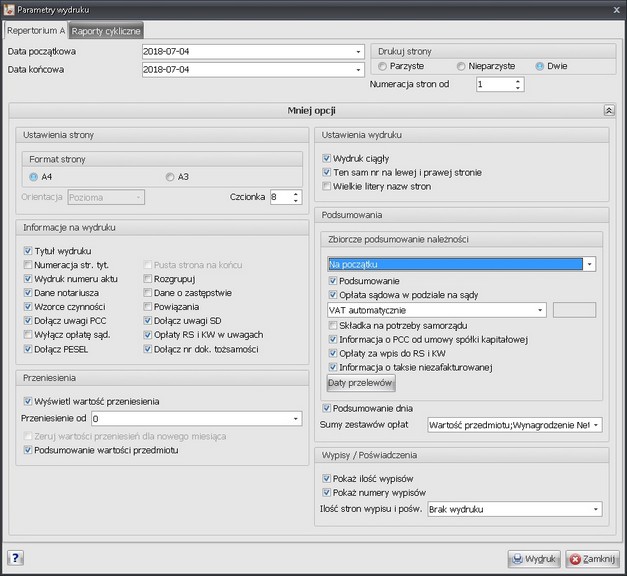Select the Repertorium A tab
The image size is (627, 576).
pos(36,31)
